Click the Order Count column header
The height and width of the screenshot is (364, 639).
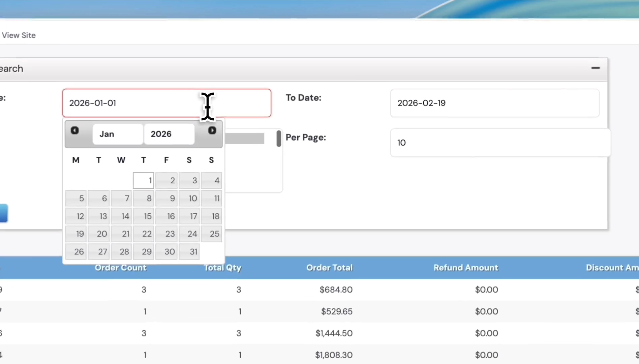120,268
